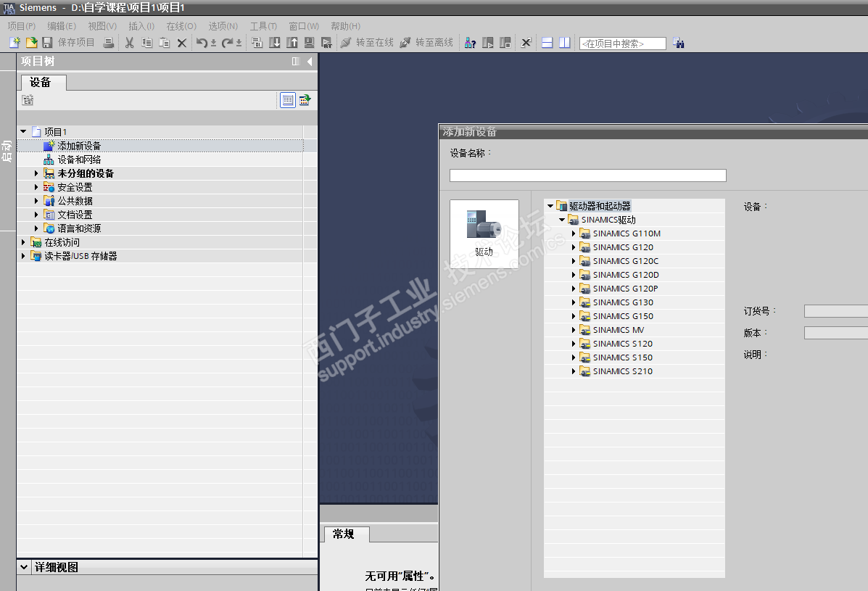Open the 编辑(E) menu

tap(62, 26)
